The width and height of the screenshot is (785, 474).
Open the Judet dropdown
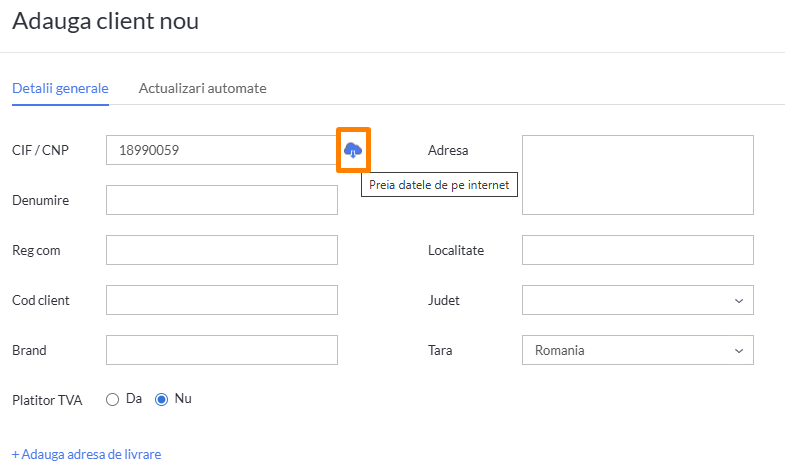(x=637, y=300)
